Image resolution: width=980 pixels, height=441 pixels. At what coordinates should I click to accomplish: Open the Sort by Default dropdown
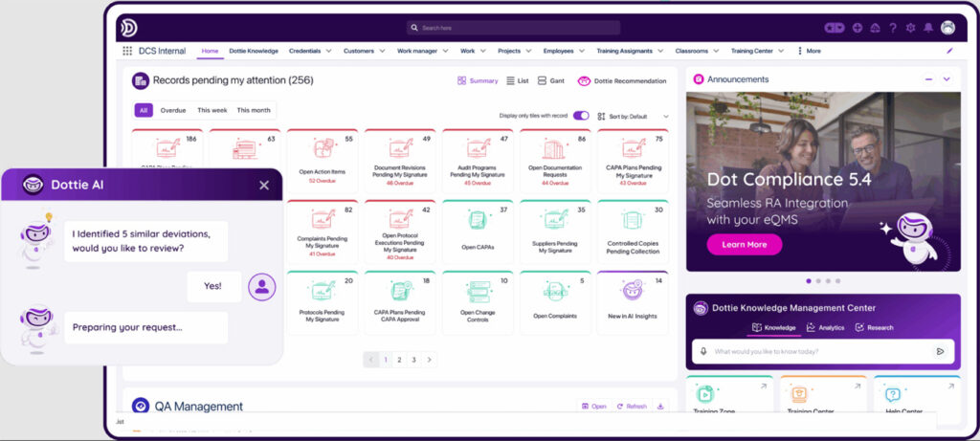click(x=634, y=116)
